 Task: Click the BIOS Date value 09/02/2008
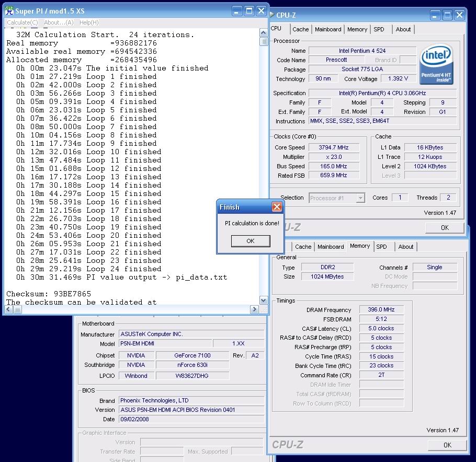[191, 419]
